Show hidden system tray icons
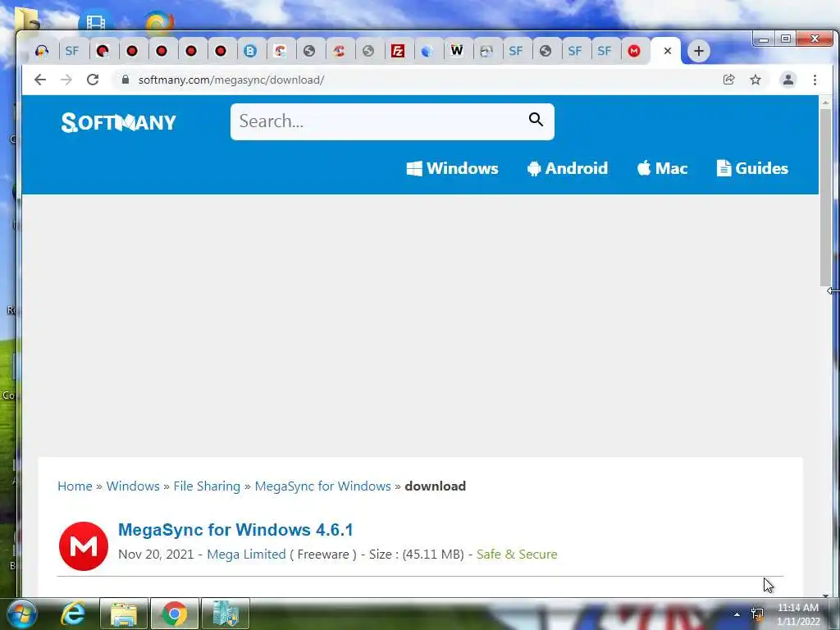 click(x=737, y=614)
